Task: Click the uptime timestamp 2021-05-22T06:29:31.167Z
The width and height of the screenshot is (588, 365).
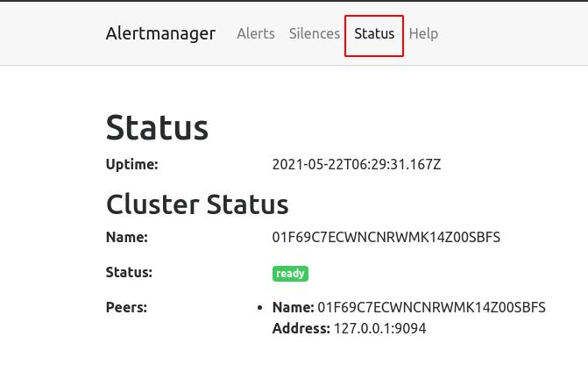Action: click(x=358, y=164)
